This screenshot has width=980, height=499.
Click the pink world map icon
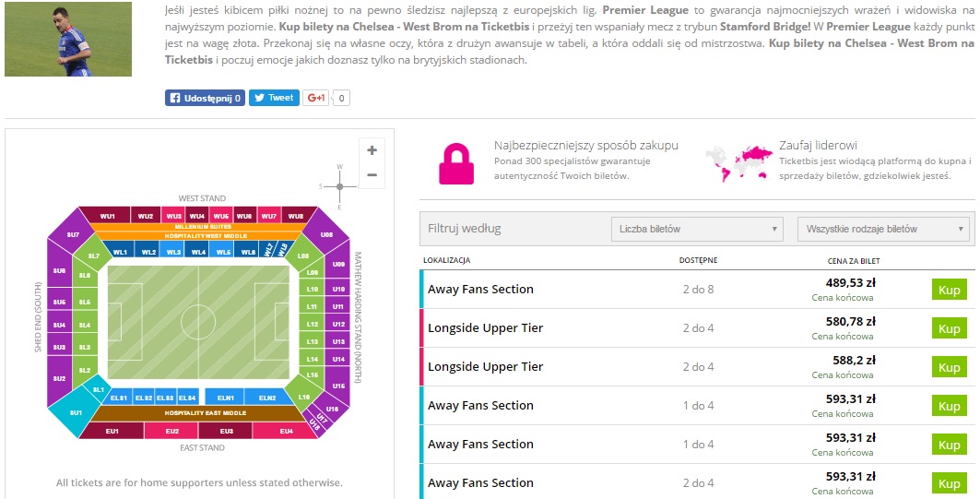(738, 163)
